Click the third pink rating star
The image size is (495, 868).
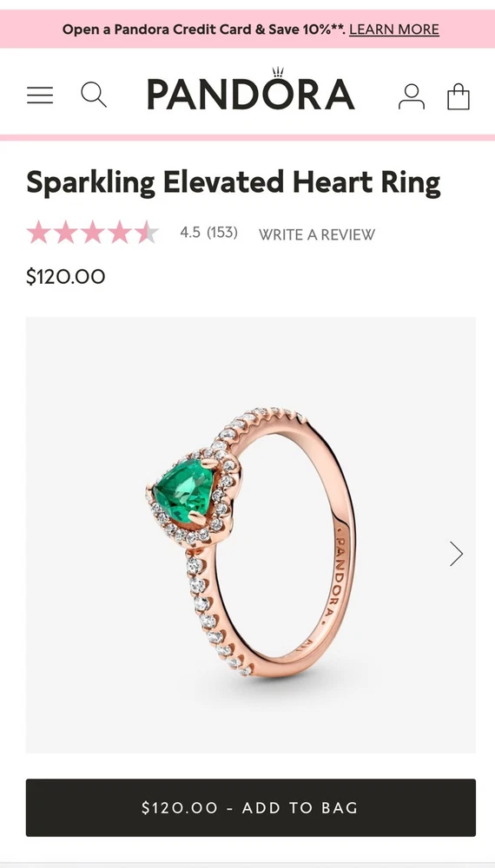(x=92, y=232)
